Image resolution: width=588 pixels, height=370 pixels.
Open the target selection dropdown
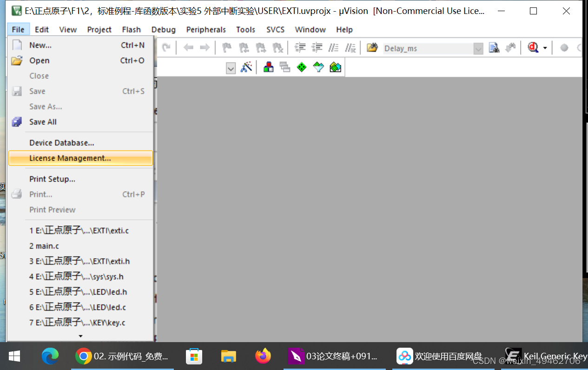click(x=231, y=68)
